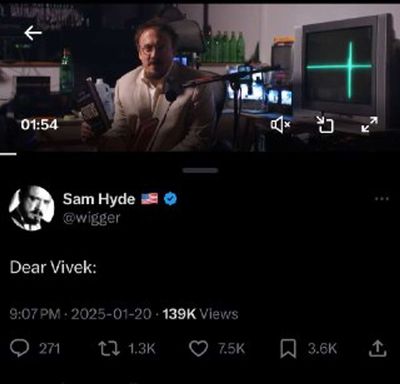Image resolution: width=400 pixels, height=384 pixels.
Task: Bookmark the post with the bookmark icon
Action: (288, 348)
